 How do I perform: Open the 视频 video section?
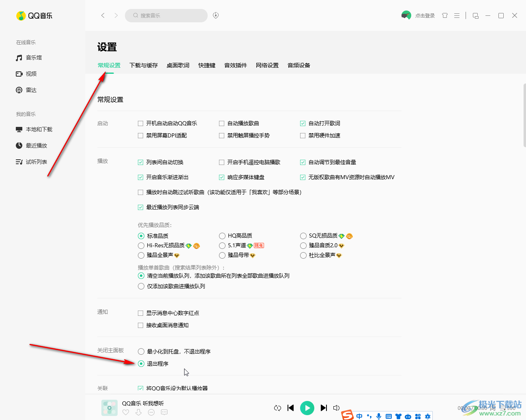(x=26, y=74)
